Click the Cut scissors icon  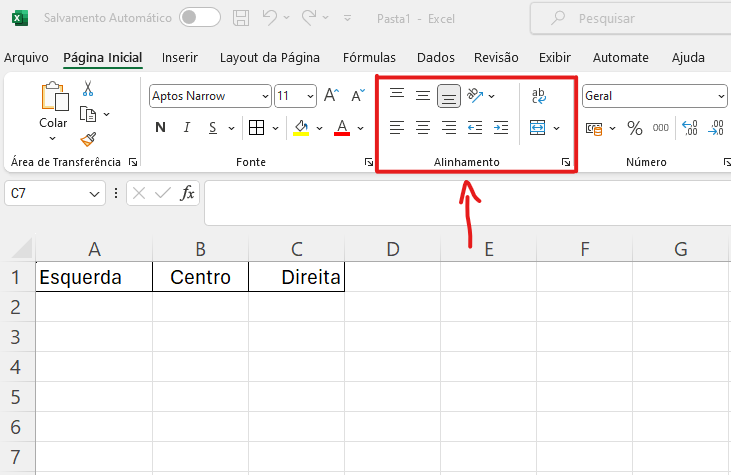click(88, 88)
